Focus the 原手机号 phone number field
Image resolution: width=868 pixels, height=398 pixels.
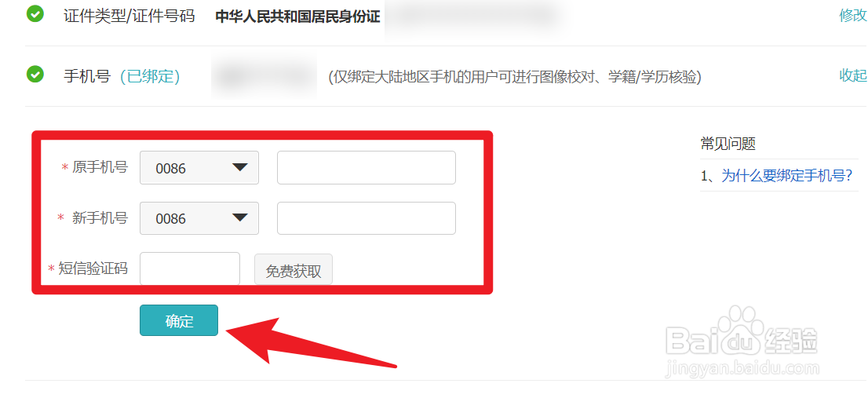367,168
